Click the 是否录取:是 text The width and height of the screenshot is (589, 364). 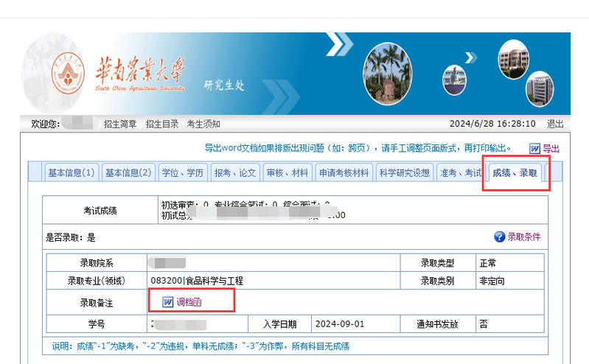71,237
